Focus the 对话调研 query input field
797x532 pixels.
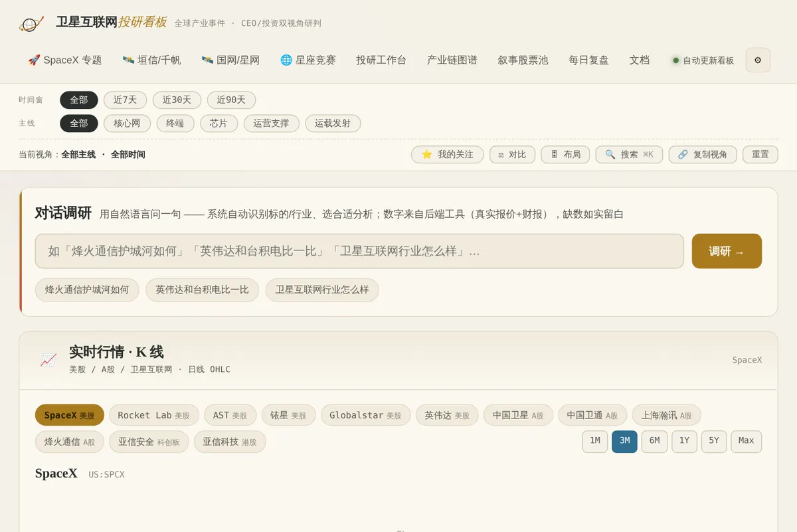(359, 251)
